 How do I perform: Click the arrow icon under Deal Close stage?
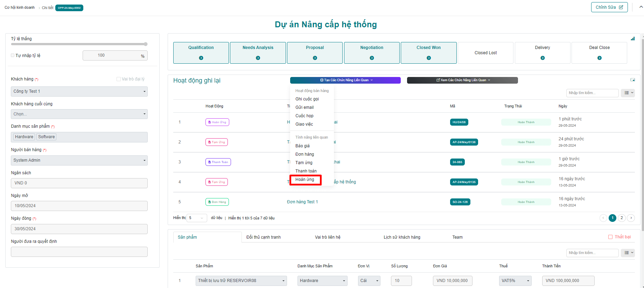tap(599, 58)
